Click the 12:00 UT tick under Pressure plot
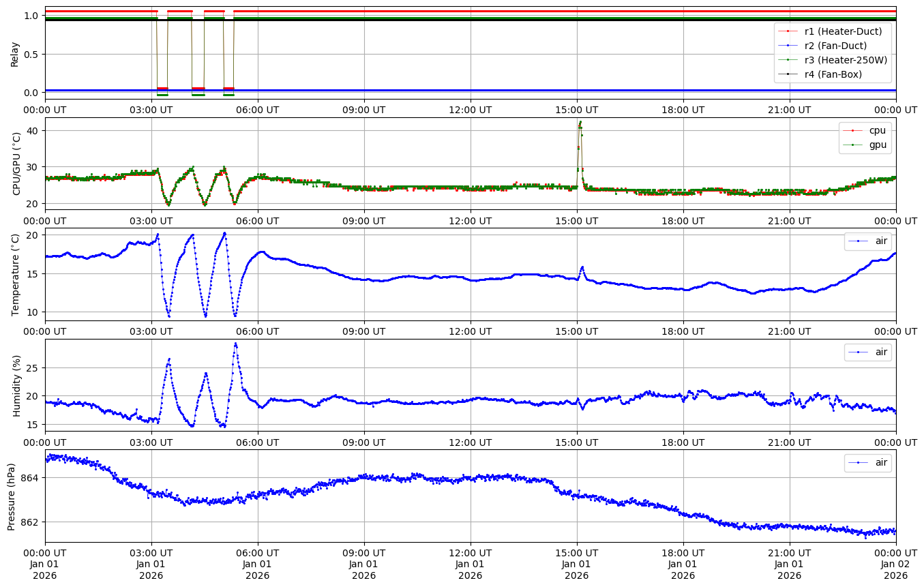 [470, 553]
